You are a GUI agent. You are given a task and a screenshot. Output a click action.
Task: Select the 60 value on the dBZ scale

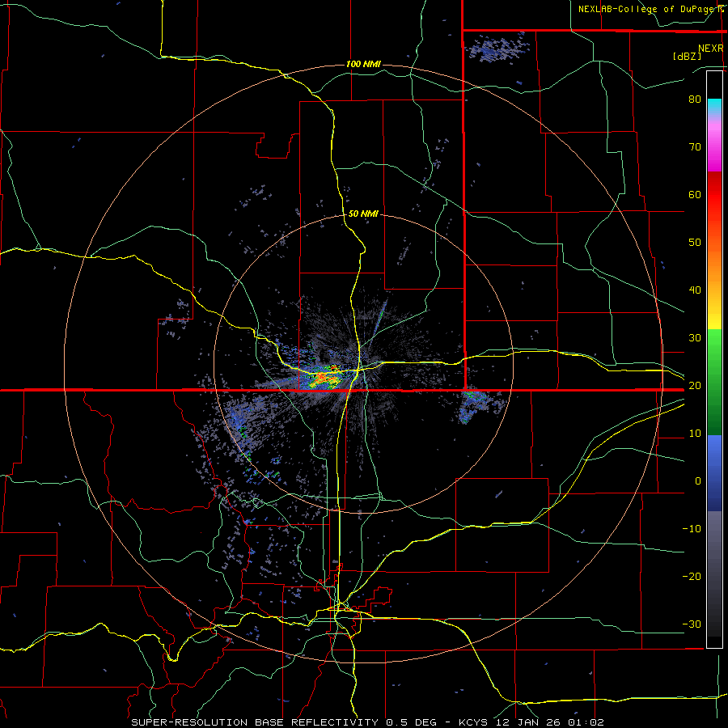tap(695, 195)
